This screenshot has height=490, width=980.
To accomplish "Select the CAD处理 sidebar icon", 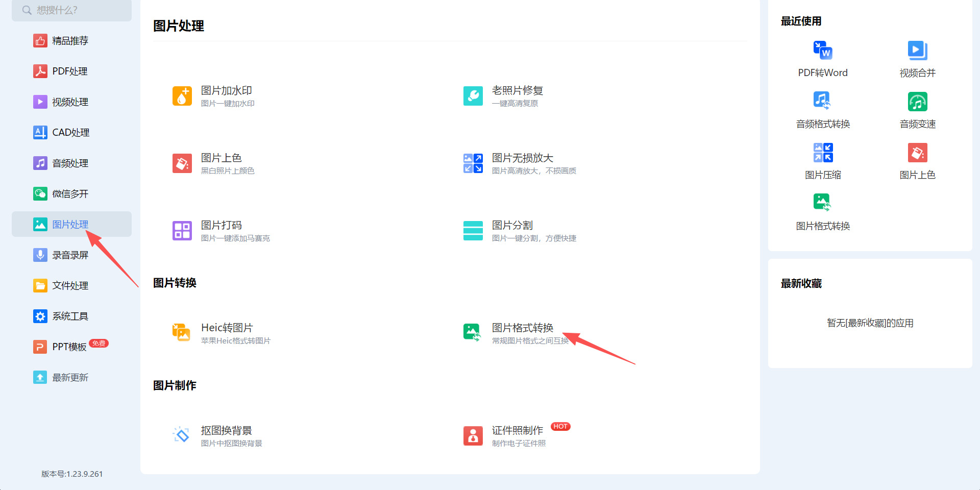I will coord(40,132).
